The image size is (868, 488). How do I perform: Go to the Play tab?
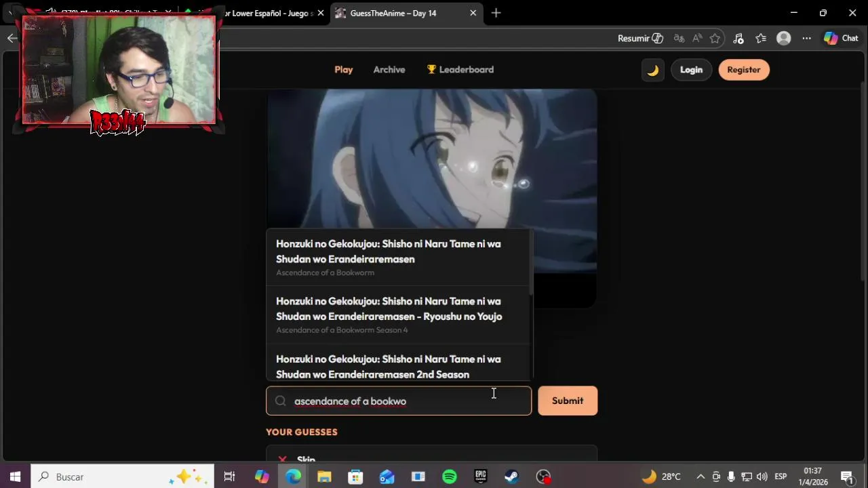coord(344,70)
